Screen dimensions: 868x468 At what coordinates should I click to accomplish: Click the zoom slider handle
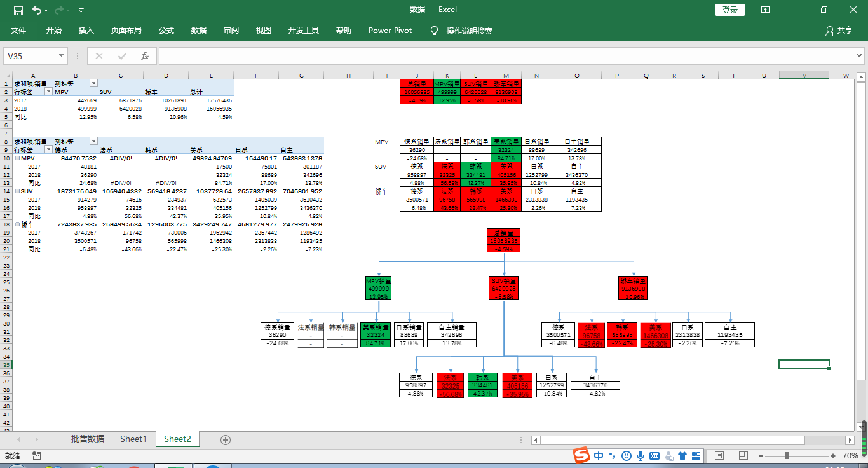pyautogui.click(x=787, y=456)
